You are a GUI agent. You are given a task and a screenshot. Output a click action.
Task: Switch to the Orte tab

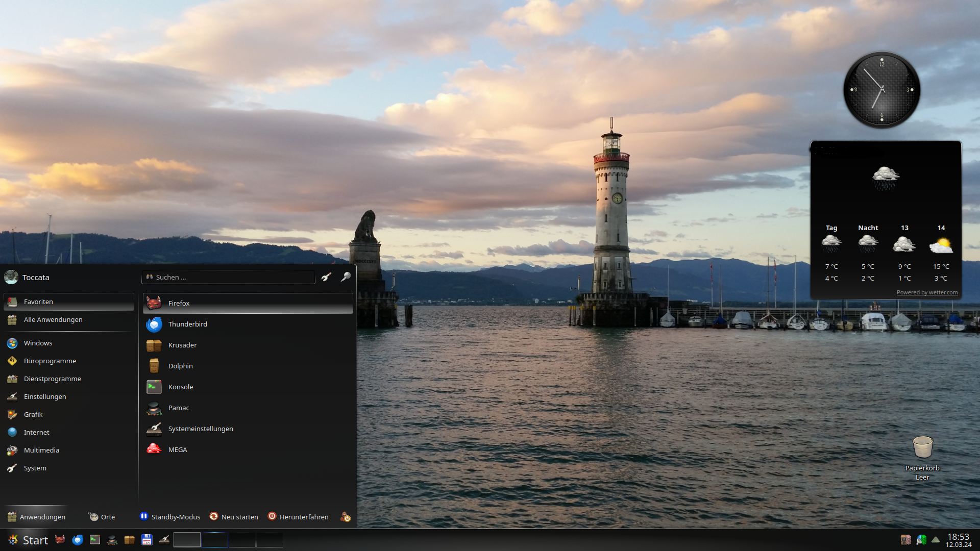pyautogui.click(x=102, y=517)
